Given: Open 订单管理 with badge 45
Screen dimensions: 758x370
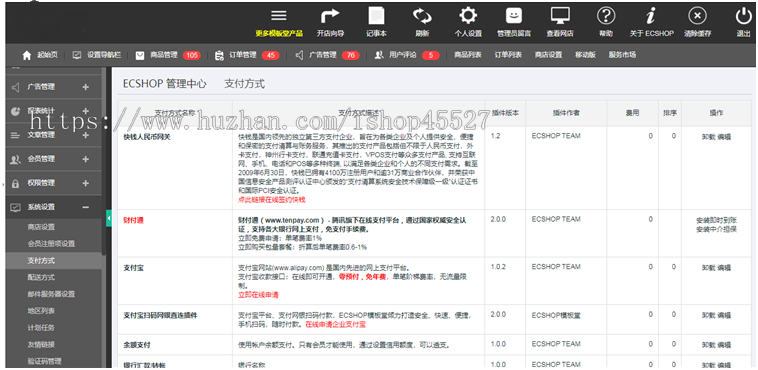Looking at the screenshot, I should pos(247,55).
